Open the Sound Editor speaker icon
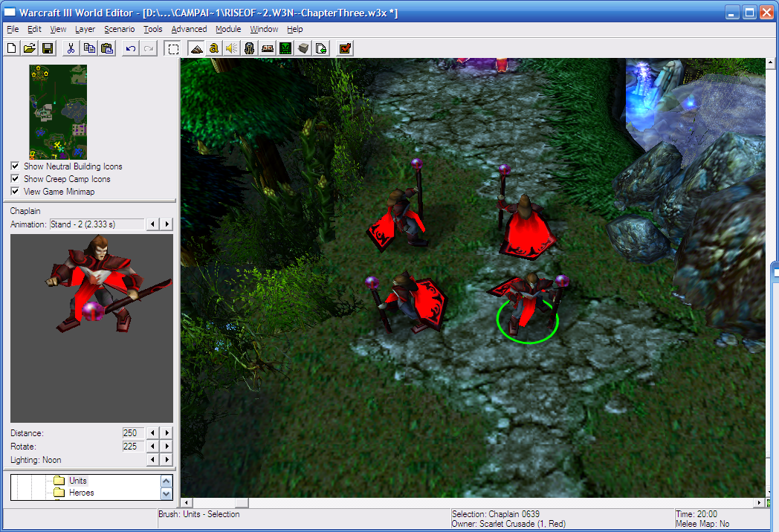Viewport: 779px width, 532px height. pos(231,48)
